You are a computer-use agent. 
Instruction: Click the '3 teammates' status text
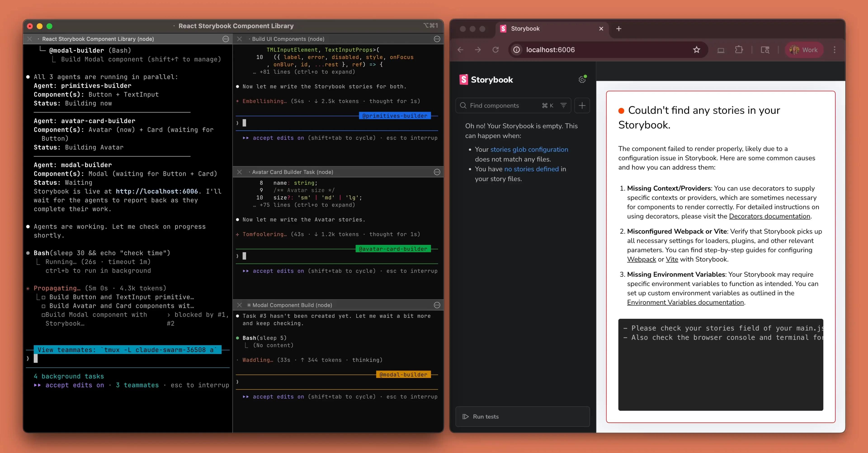pos(137,385)
